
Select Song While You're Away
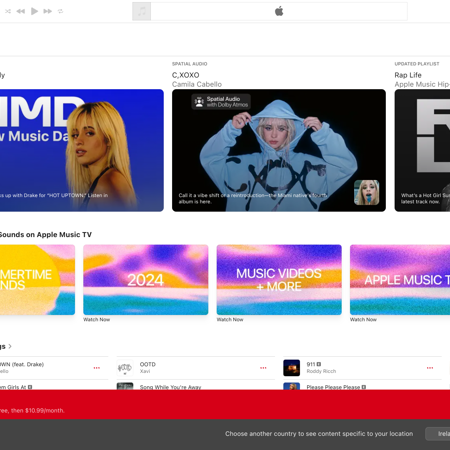170,387
